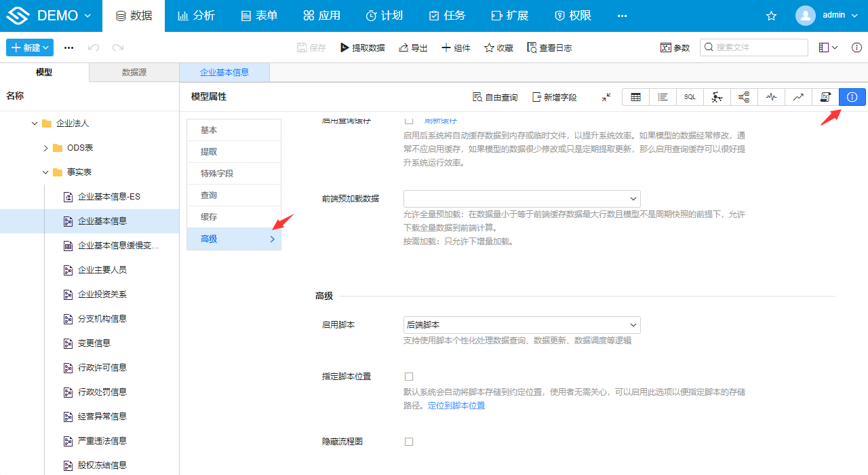Screen dimensions: 868x475
Task: Enable the 隐藏流程图 checkbox
Action: (409, 441)
